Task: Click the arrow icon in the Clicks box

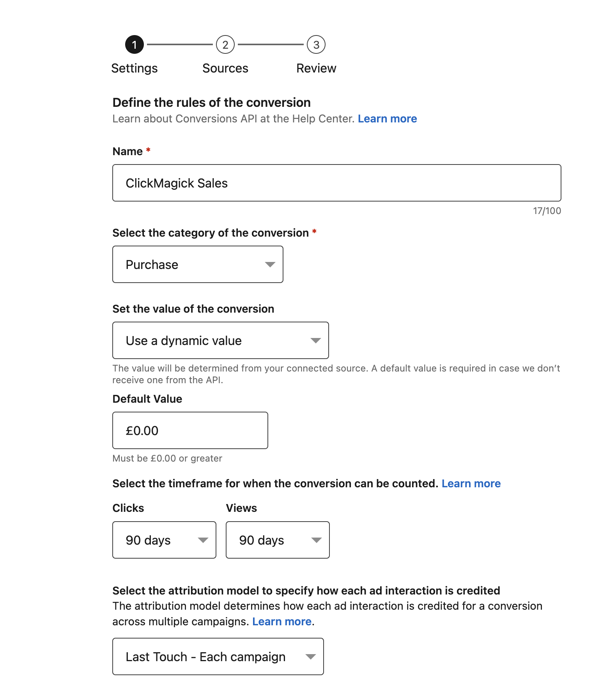Action: 203,540
